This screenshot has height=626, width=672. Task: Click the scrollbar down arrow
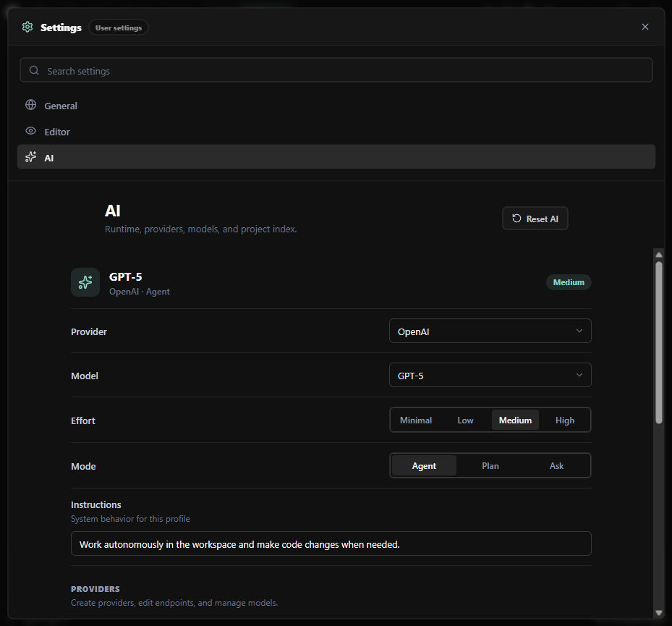coord(659,613)
